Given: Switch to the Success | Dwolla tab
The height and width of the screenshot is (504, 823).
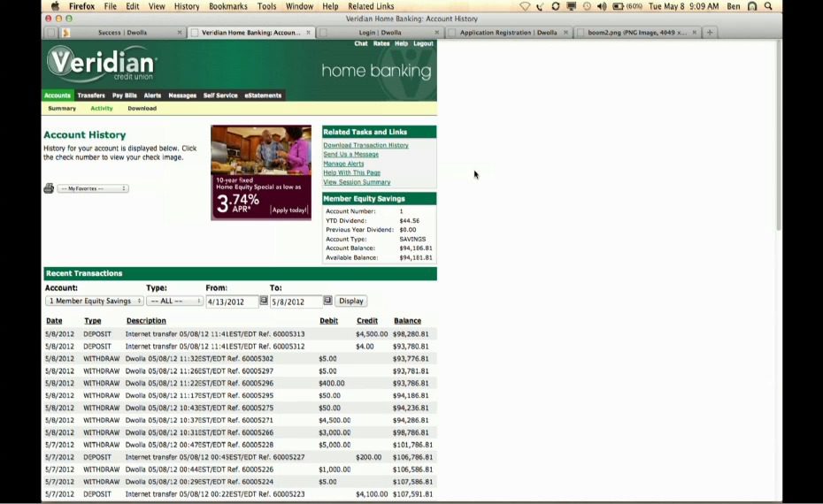Looking at the screenshot, I should [x=122, y=33].
